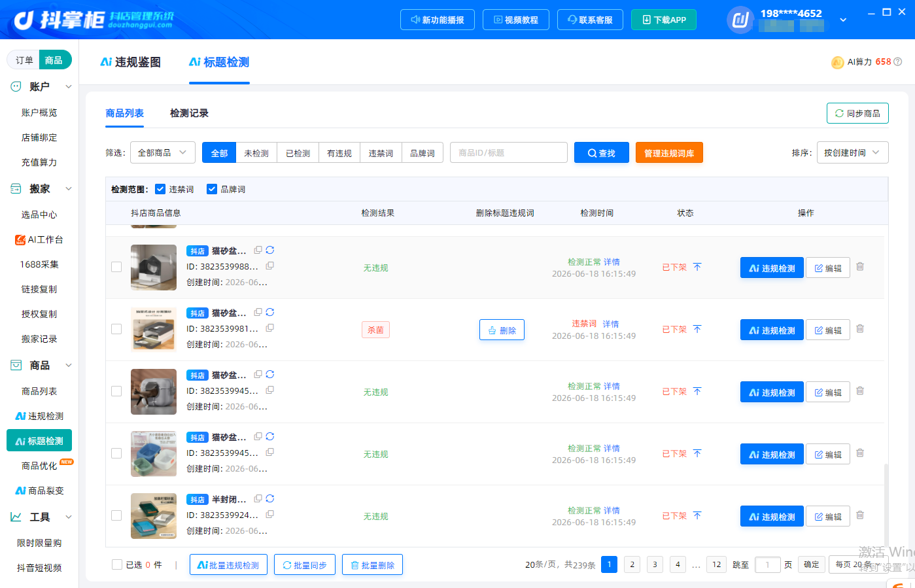Screen dimensions: 915x588
Task: Tick the checkbox for product ID 3823539988
Action: tap(116, 267)
